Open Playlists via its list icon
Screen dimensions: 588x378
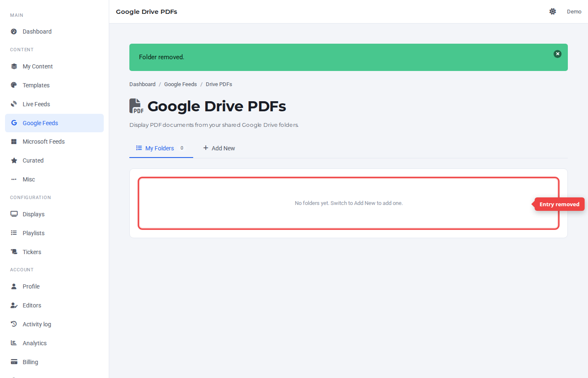pos(14,233)
